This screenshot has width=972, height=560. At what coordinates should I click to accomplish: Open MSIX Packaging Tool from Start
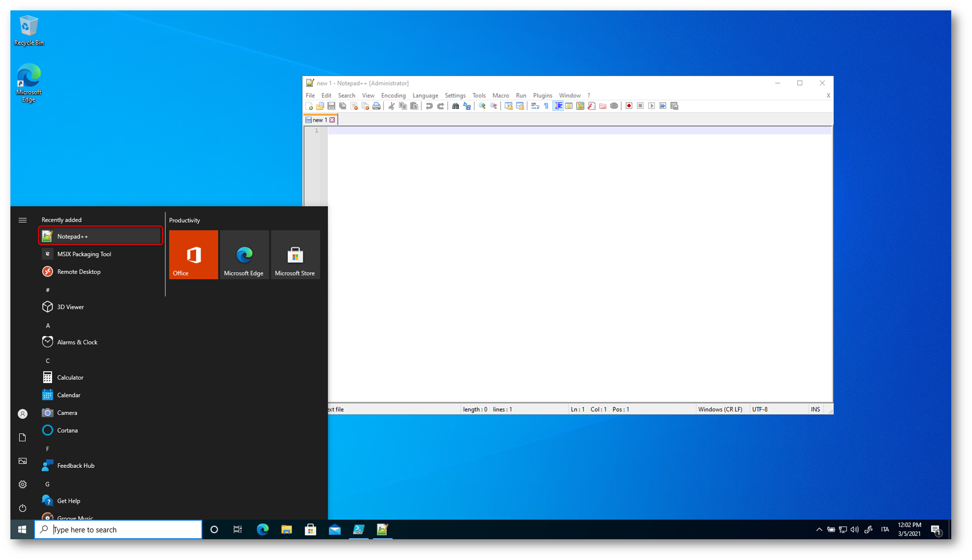click(x=100, y=254)
